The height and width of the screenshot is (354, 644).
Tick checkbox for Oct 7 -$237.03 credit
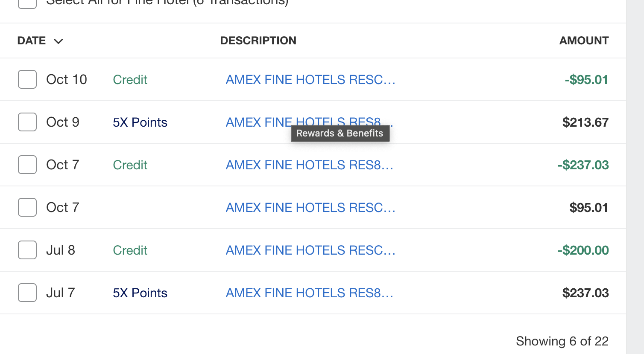[x=27, y=165]
